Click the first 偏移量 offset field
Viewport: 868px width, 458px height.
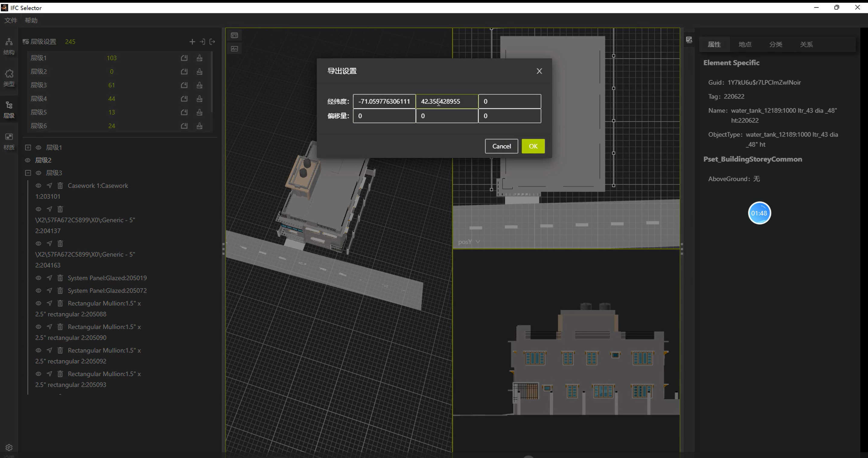click(384, 116)
